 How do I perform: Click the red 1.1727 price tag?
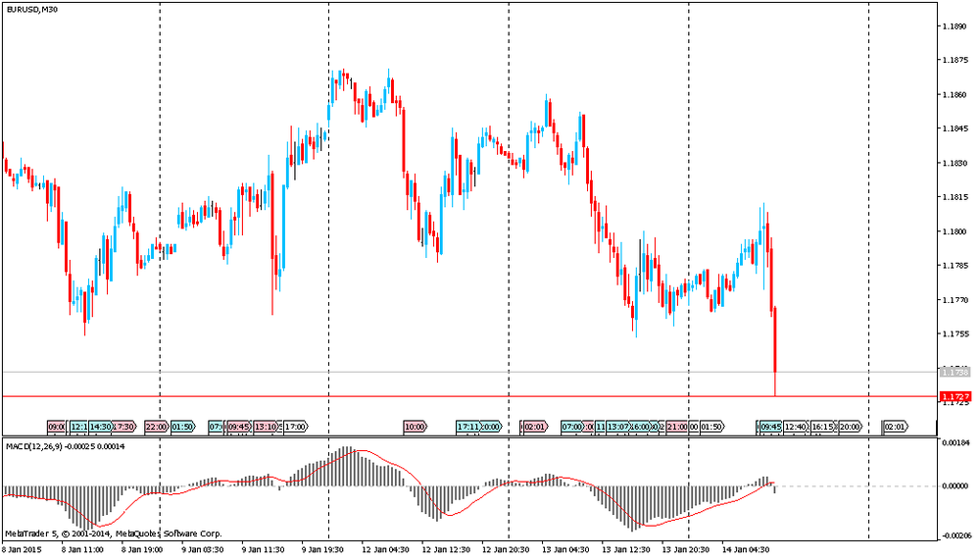(954, 397)
